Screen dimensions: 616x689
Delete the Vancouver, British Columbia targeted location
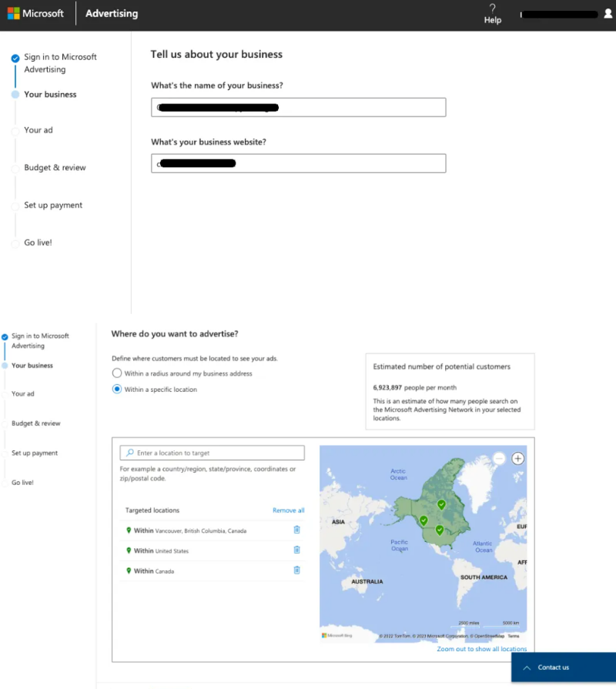[297, 530]
